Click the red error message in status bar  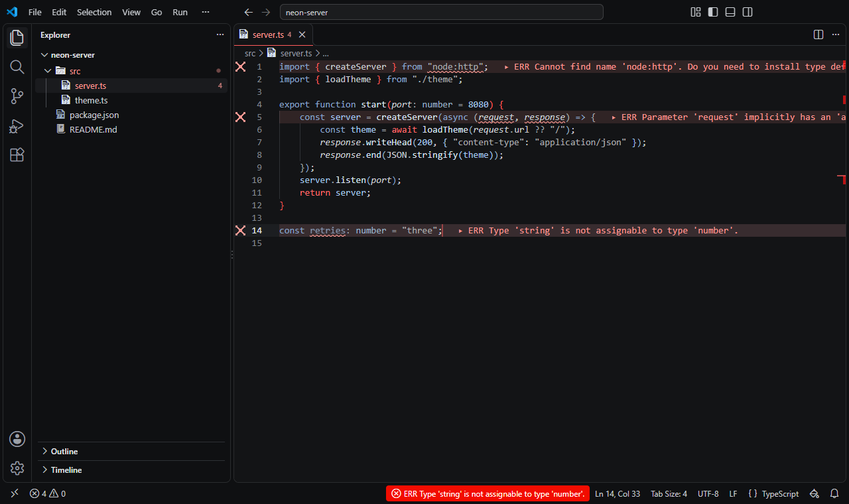(x=488, y=493)
